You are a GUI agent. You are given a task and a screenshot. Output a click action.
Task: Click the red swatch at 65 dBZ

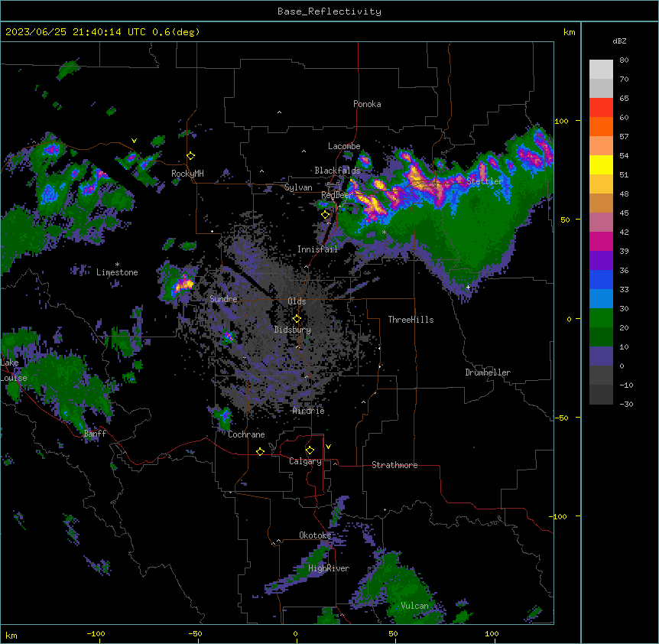pyautogui.click(x=601, y=107)
